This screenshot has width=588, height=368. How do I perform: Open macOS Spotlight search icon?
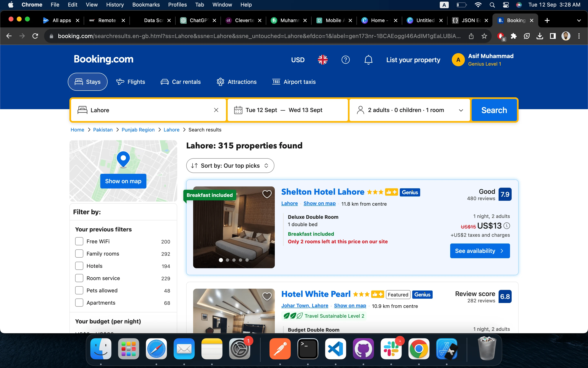tap(492, 5)
